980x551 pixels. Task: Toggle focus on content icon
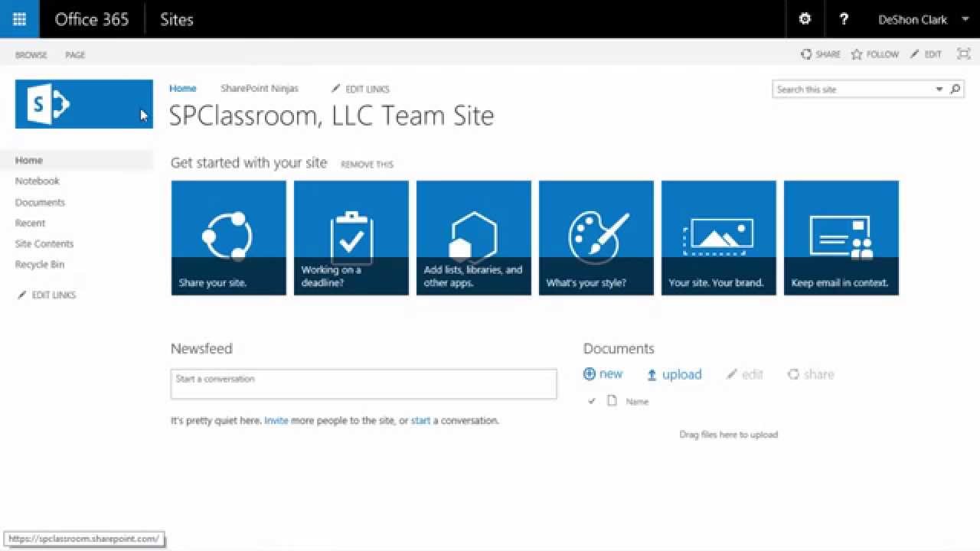pyautogui.click(x=963, y=54)
